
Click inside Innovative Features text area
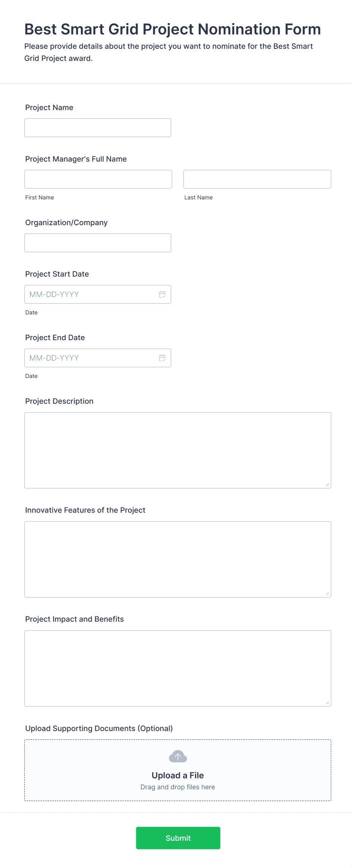coord(178,559)
